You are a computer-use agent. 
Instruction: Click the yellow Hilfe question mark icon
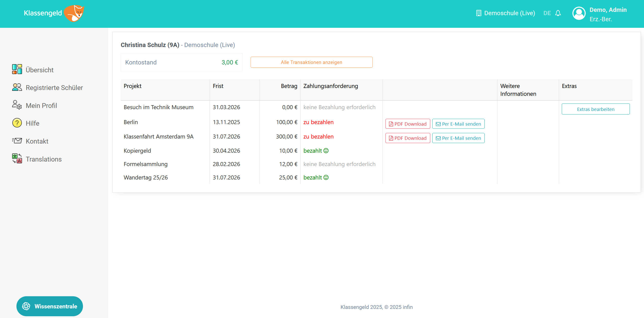[17, 123]
